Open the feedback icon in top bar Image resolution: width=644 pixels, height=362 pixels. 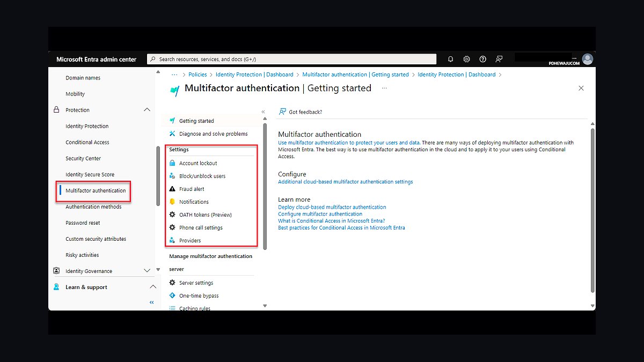click(x=499, y=59)
